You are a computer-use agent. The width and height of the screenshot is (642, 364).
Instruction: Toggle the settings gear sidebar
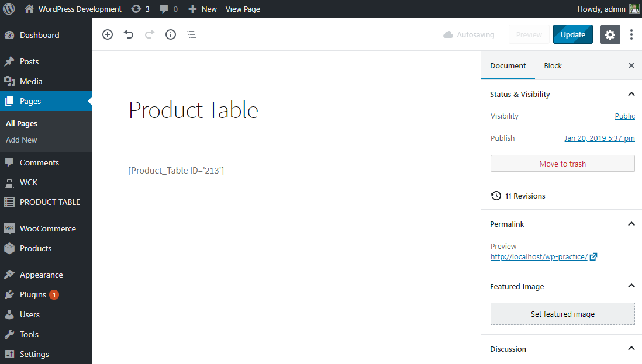click(610, 34)
